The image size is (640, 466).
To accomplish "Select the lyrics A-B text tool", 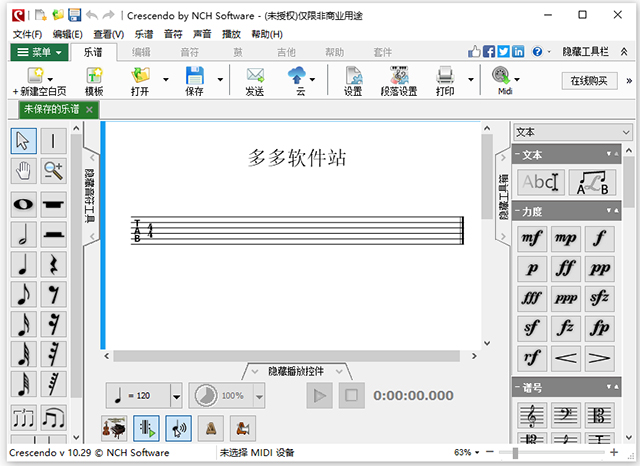I will 592,182.
